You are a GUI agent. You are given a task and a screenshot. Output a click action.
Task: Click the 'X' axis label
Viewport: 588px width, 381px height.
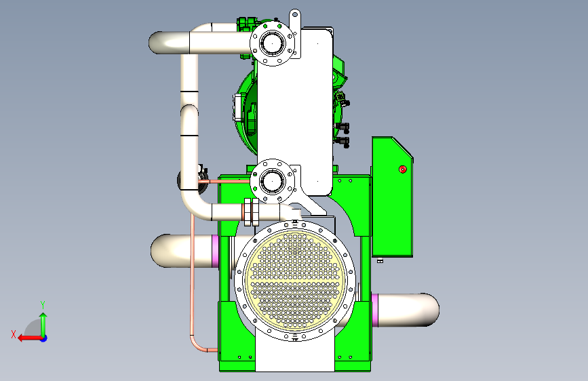[14, 334]
